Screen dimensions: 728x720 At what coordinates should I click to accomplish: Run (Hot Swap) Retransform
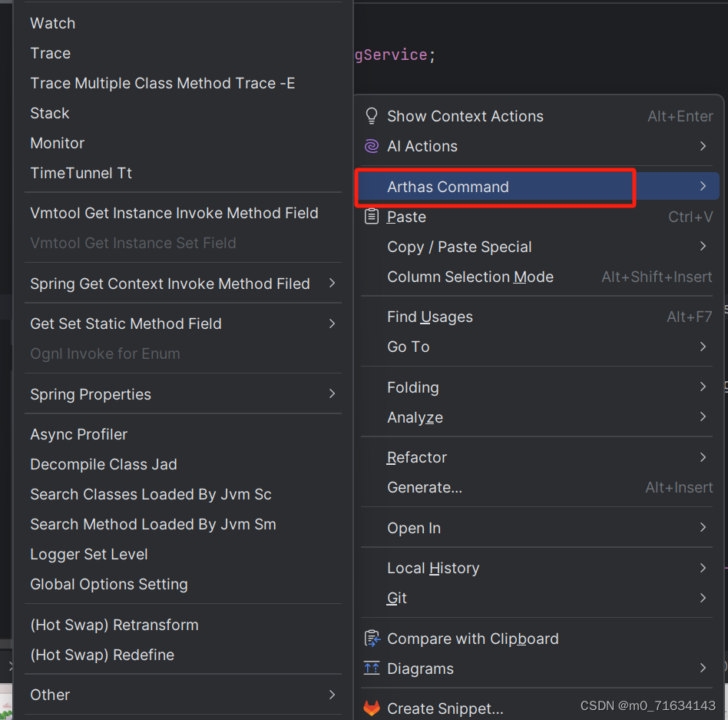coord(114,625)
